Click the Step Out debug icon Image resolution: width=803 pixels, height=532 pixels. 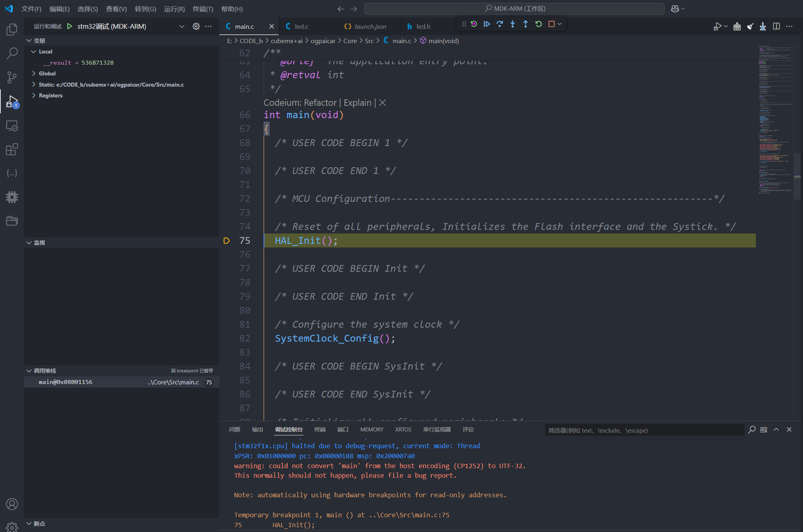[525, 24]
